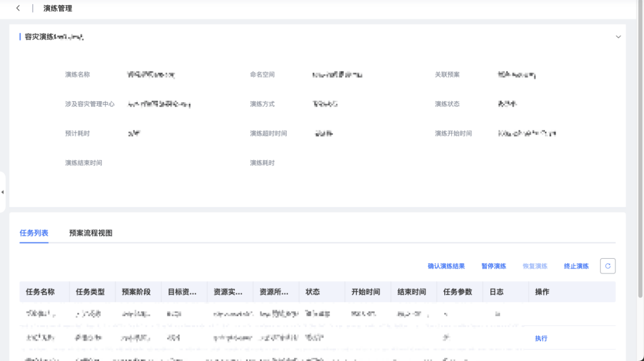Pause the drill with 暂停演练
644x361 pixels.
click(x=494, y=266)
